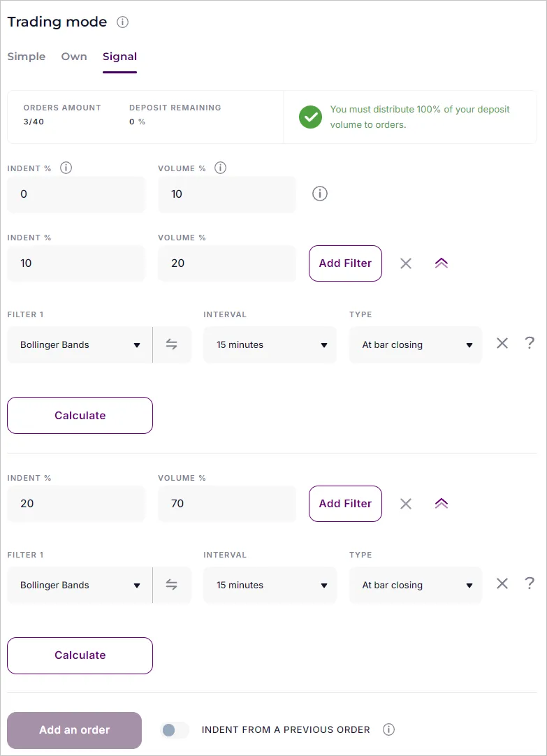Click Add Filter on the 70 volume order
This screenshot has width=547, height=756.
click(345, 503)
